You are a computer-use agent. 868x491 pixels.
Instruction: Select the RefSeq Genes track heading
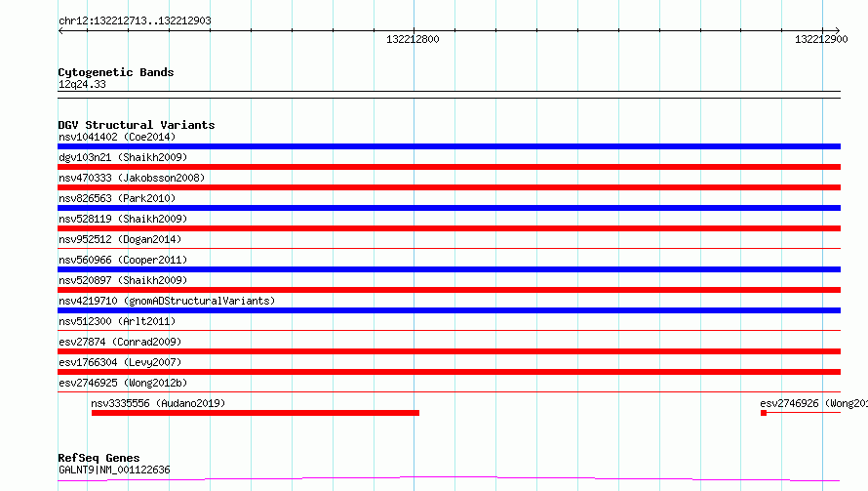(99, 458)
